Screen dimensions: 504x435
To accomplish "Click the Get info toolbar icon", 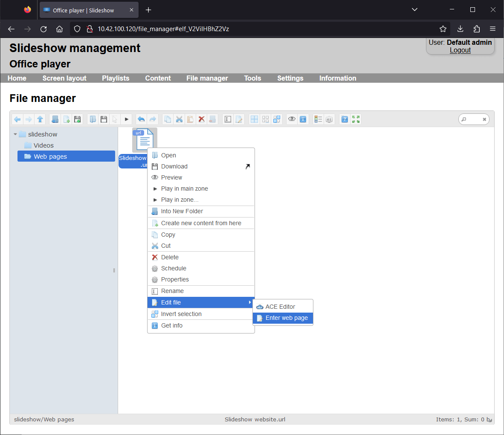I will tap(303, 119).
